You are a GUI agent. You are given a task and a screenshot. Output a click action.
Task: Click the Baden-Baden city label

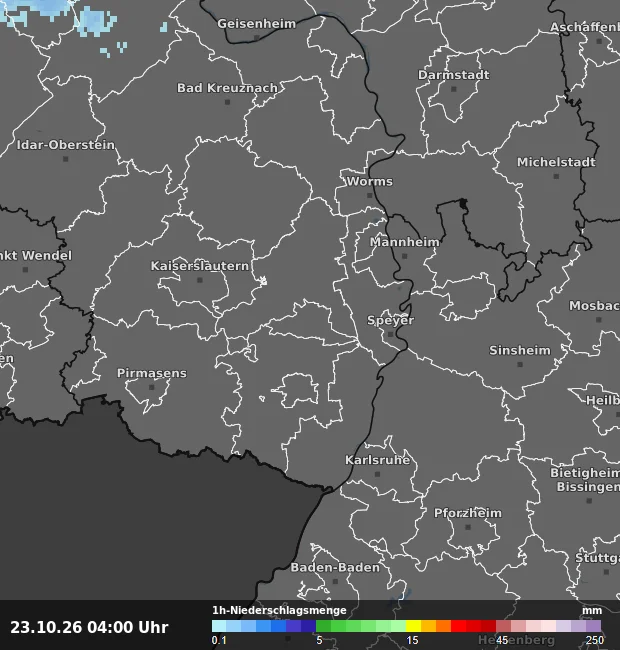[335, 568]
